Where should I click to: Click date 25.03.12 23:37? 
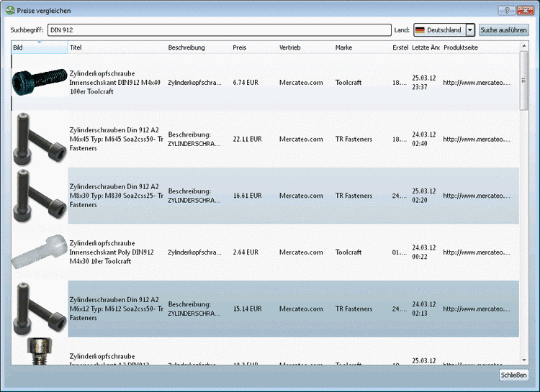(x=424, y=82)
